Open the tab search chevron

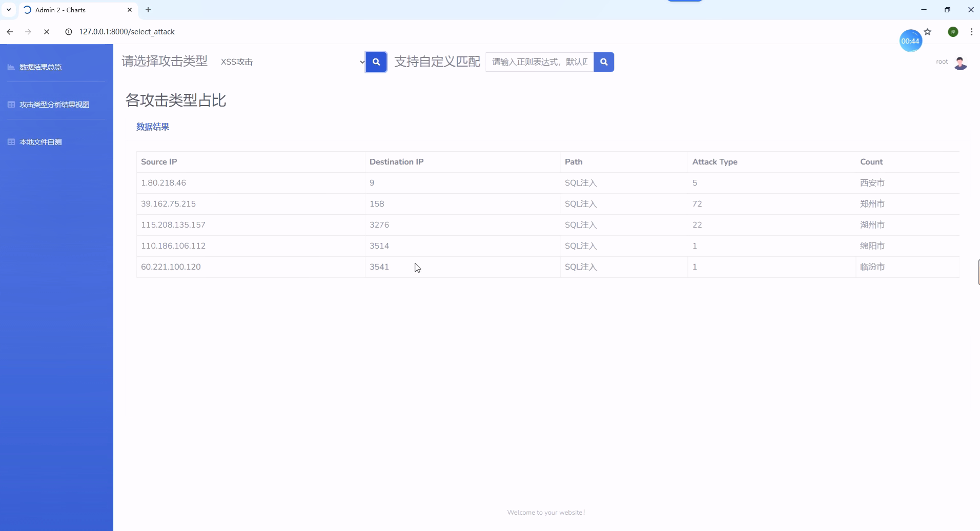[x=9, y=10]
